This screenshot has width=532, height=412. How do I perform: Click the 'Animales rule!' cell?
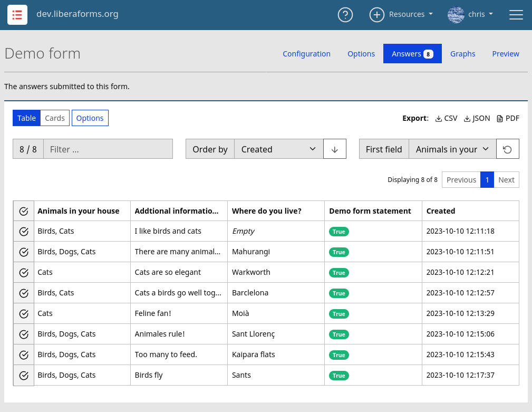click(179, 334)
